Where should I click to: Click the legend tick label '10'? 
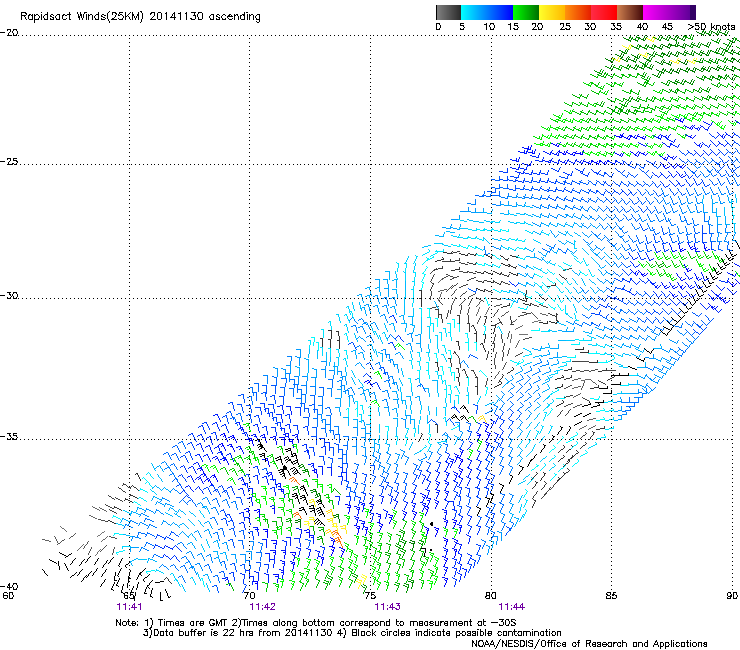click(x=489, y=27)
